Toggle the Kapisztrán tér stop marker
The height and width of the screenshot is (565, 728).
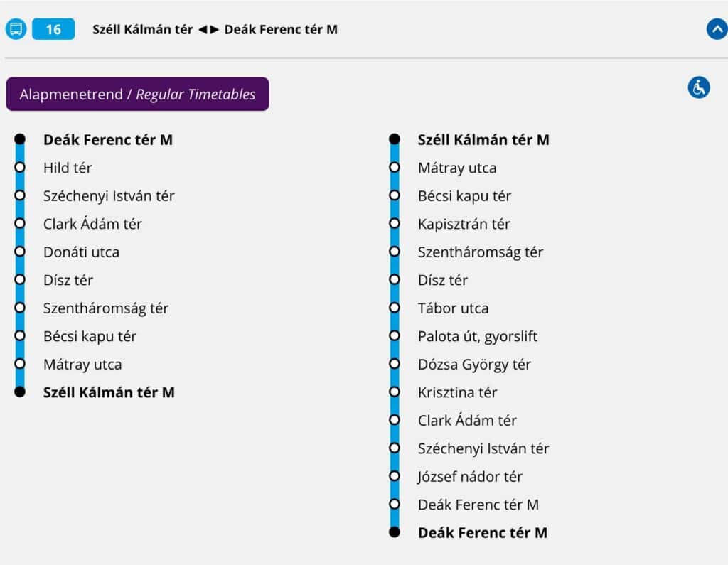coord(394,223)
